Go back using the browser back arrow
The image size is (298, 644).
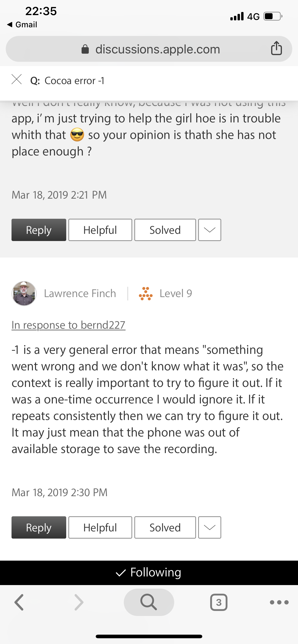pos(19,602)
